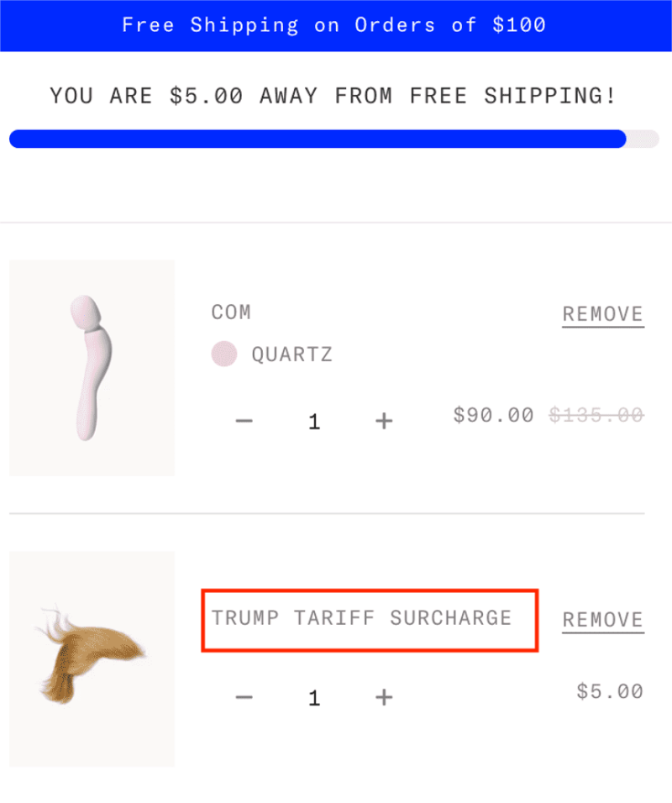This screenshot has width=672, height=803.
Task: Click the blue Free Shipping banner
Action: pos(336,25)
